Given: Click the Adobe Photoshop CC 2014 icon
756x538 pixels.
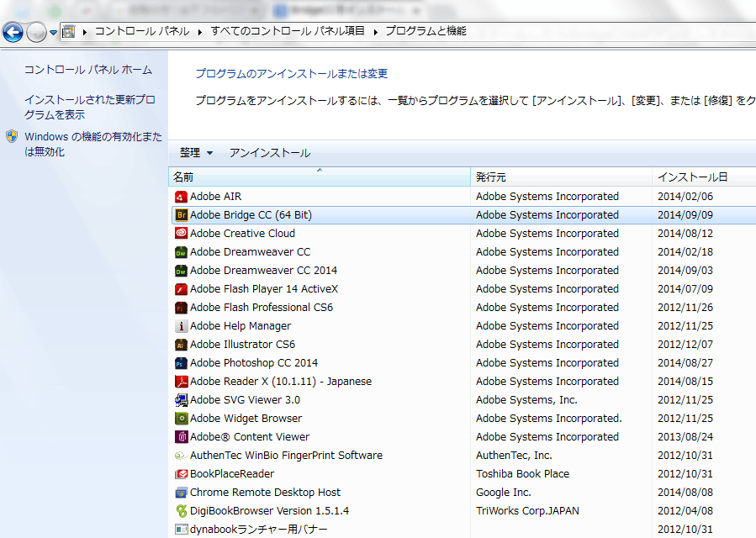Looking at the screenshot, I should [x=181, y=363].
